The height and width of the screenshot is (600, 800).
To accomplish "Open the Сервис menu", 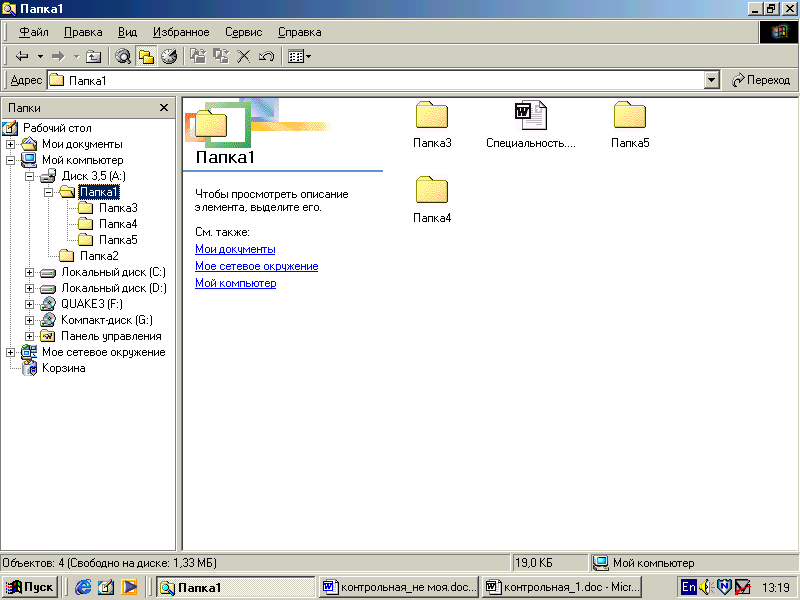I will click(x=243, y=32).
